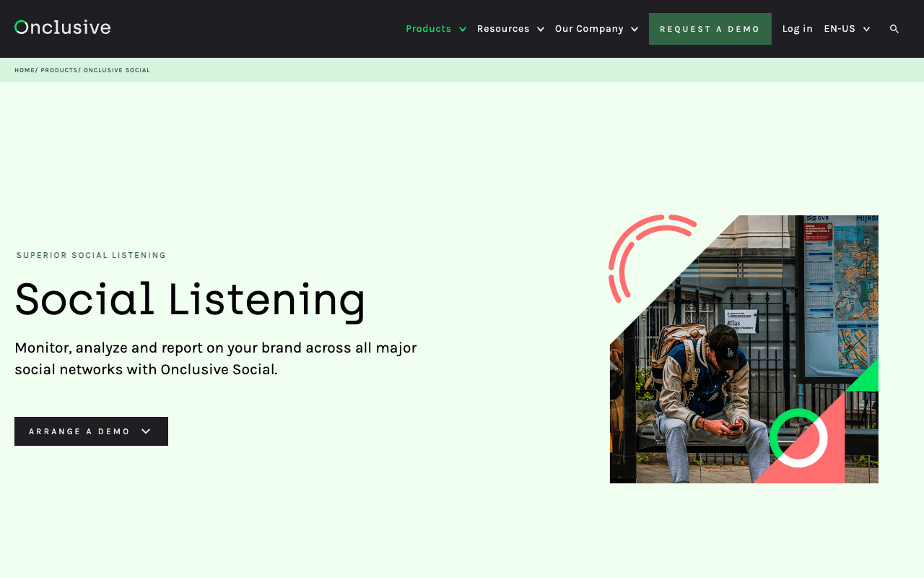924x578 pixels.
Task: Expand the Resources chevron arrow
Action: click(541, 29)
